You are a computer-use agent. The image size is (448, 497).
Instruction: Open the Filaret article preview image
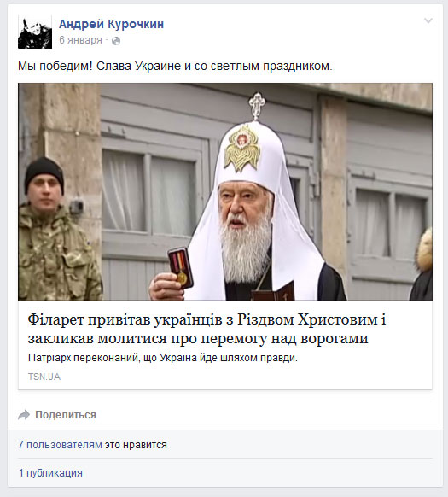point(225,191)
